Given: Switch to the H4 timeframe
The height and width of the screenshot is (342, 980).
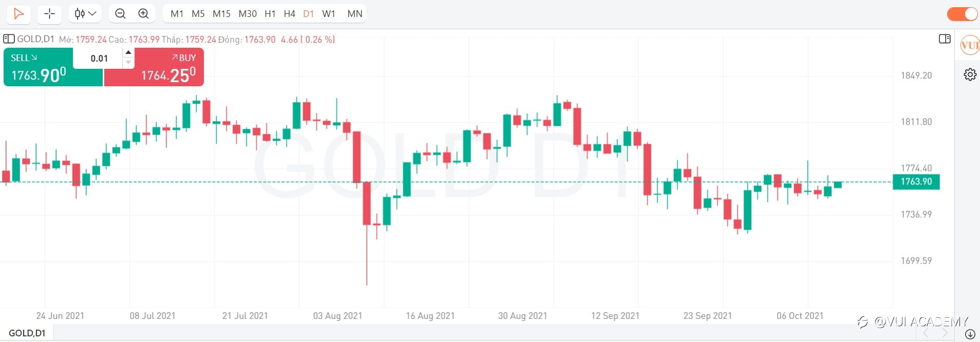Looking at the screenshot, I should click(289, 14).
